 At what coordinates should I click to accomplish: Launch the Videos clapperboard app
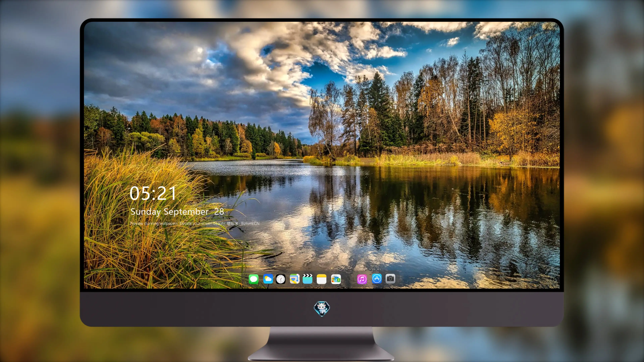308,279
